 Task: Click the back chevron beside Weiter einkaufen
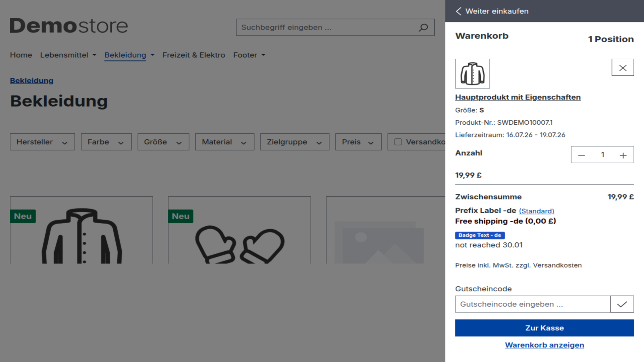tap(459, 11)
